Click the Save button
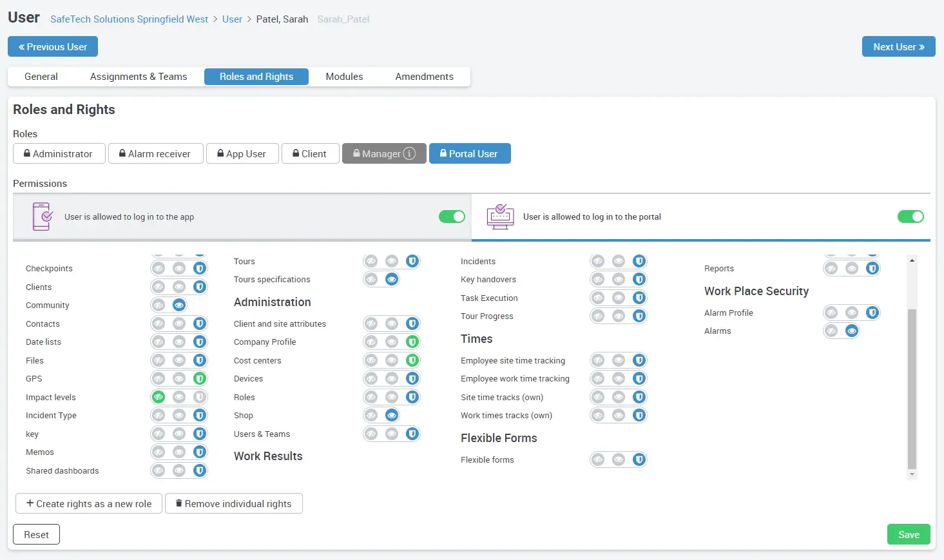The height and width of the screenshot is (560, 944). [x=909, y=534]
